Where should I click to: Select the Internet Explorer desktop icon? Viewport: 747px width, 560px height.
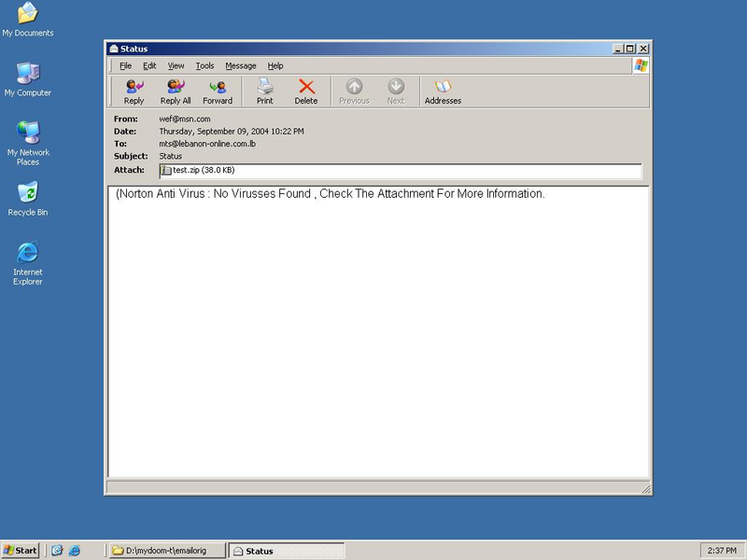28,263
